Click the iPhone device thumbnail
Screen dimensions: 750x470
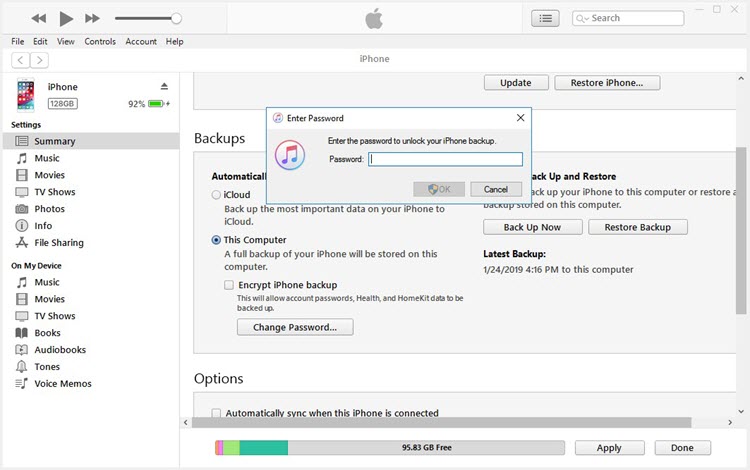[x=26, y=95]
